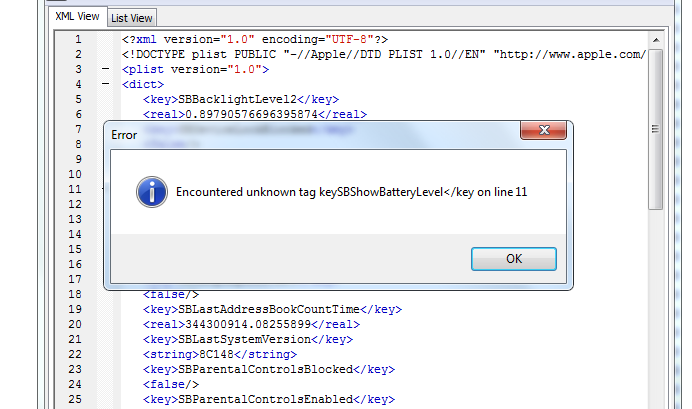This screenshot has height=409, width=692.
Task: Confirm the error by clicking OK
Action: pyautogui.click(x=514, y=259)
